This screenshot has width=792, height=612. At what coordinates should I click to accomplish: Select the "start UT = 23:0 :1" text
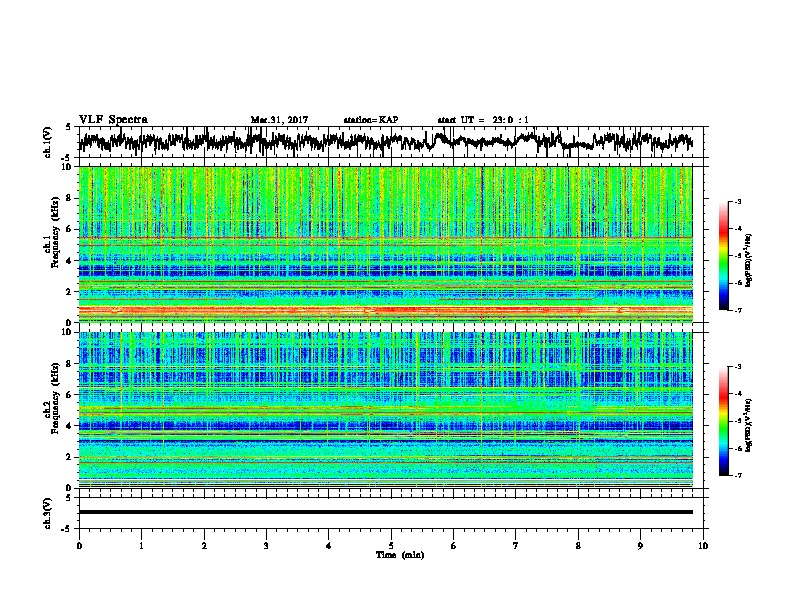tap(483, 120)
